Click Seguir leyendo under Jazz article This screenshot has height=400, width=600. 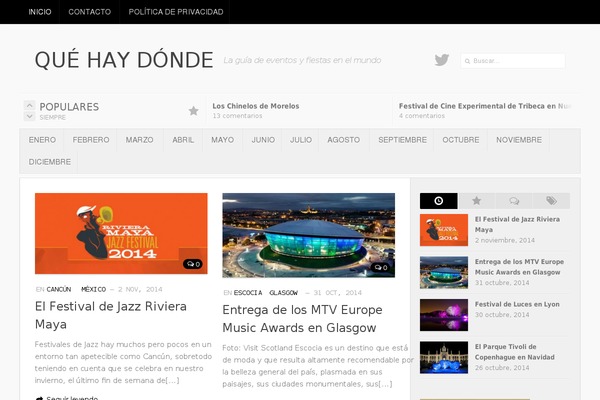tap(72, 398)
